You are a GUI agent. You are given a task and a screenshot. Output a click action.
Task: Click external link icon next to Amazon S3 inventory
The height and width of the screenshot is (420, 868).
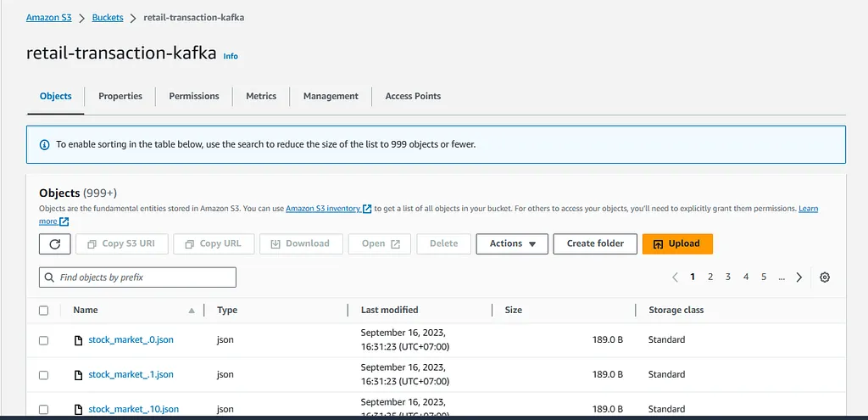tap(367, 209)
